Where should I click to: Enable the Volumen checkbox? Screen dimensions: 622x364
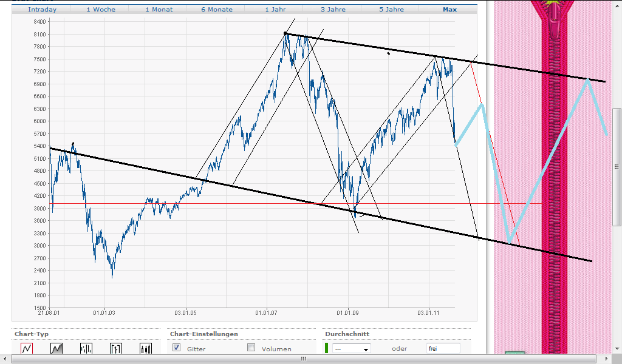click(x=251, y=348)
